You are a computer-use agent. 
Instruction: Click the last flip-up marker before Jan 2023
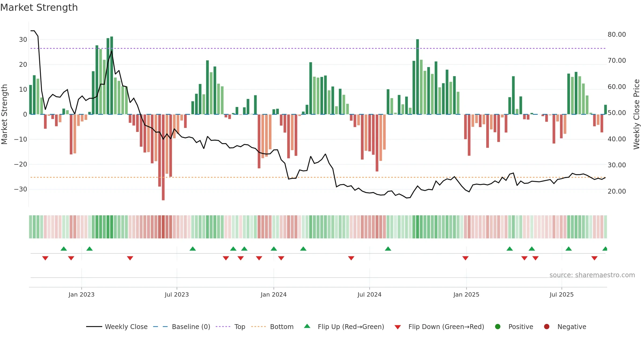64,249
